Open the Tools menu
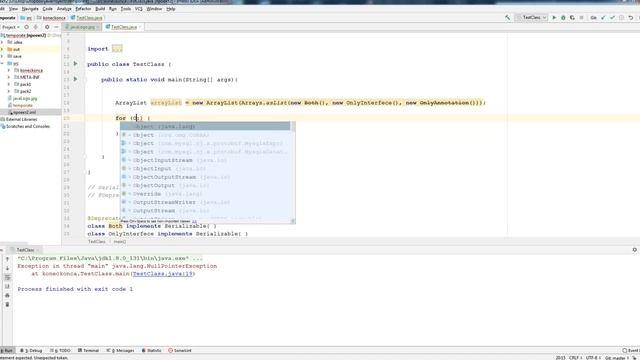 coord(126,9)
